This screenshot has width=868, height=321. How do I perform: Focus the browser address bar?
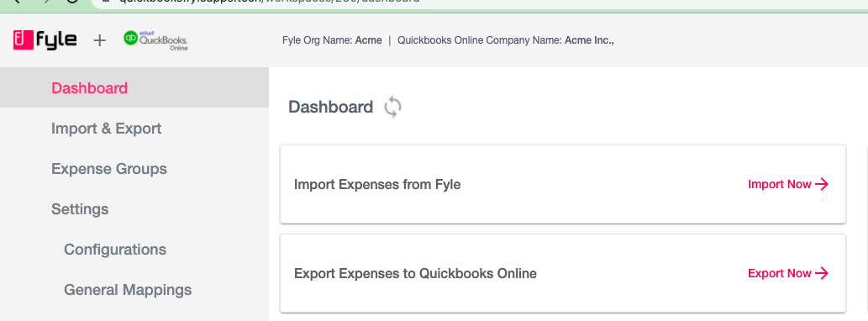click(476, 3)
